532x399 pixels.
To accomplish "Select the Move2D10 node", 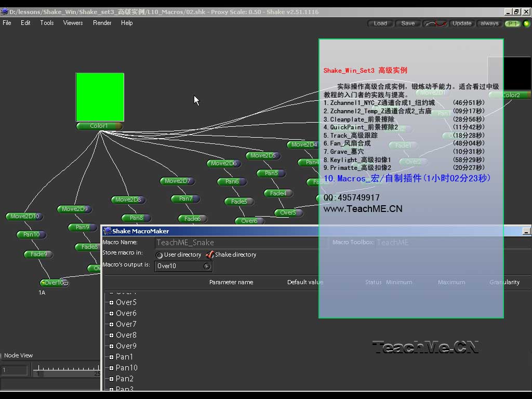I will tap(25, 216).
